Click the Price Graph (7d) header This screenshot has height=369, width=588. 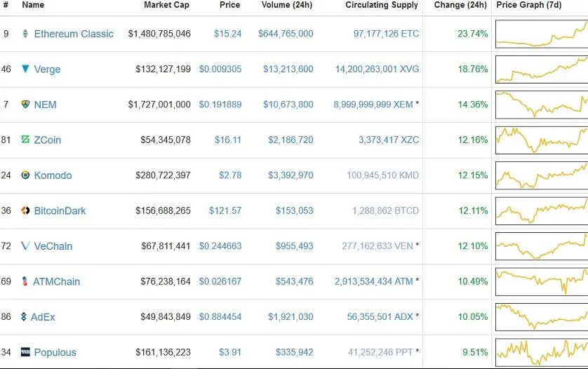tap(529, 5)
